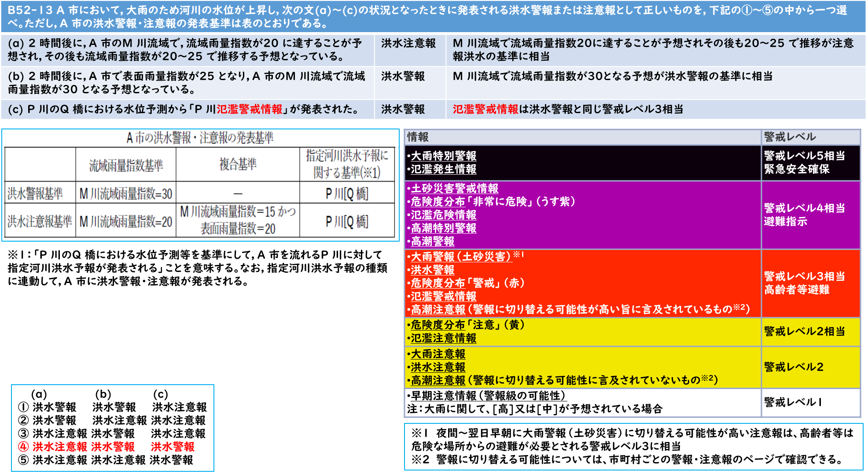
Task: Open the 大雨注意報 link
Action: tap(438, 354)
